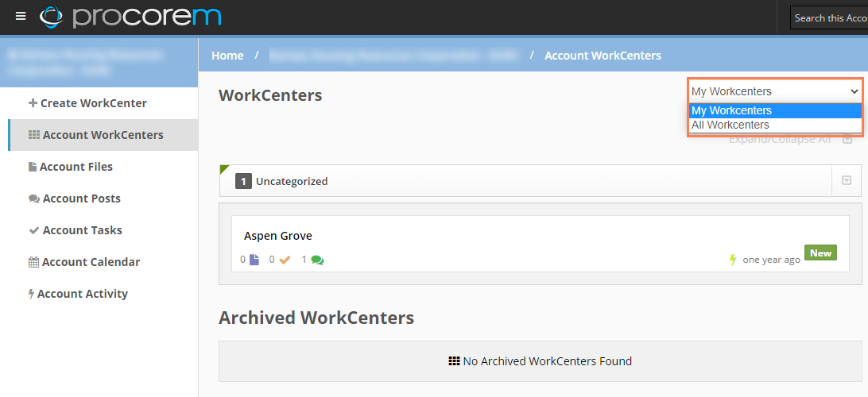Click Account WorkCenters breadcrumb
868x397 pixels.
(603, 56)
